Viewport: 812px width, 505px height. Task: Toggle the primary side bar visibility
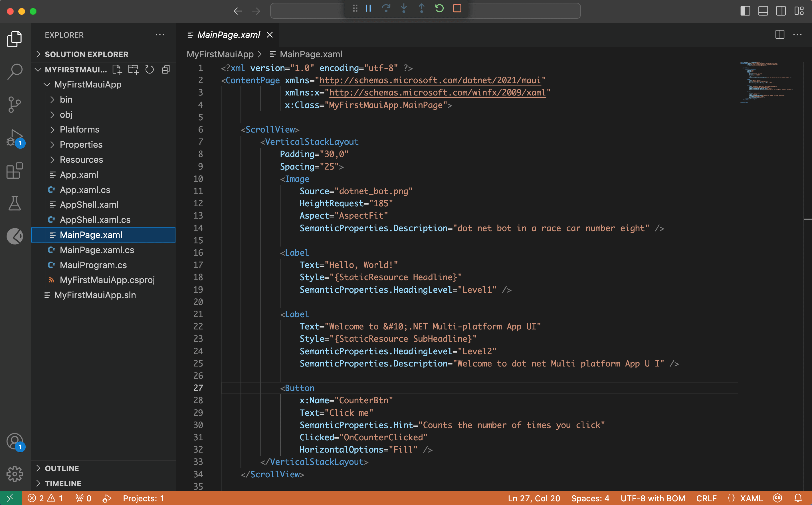(745, 11)
